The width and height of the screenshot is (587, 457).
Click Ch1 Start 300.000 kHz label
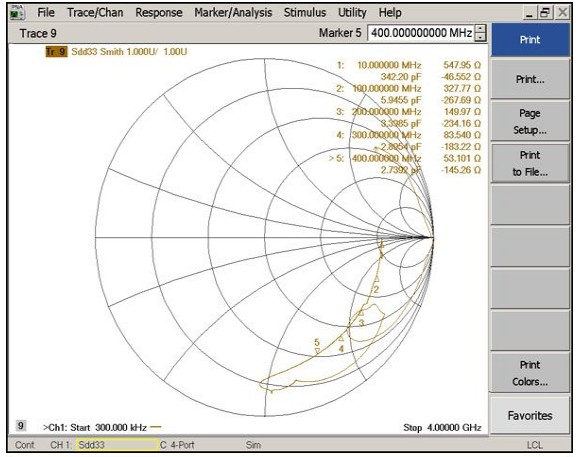[95, 427]
